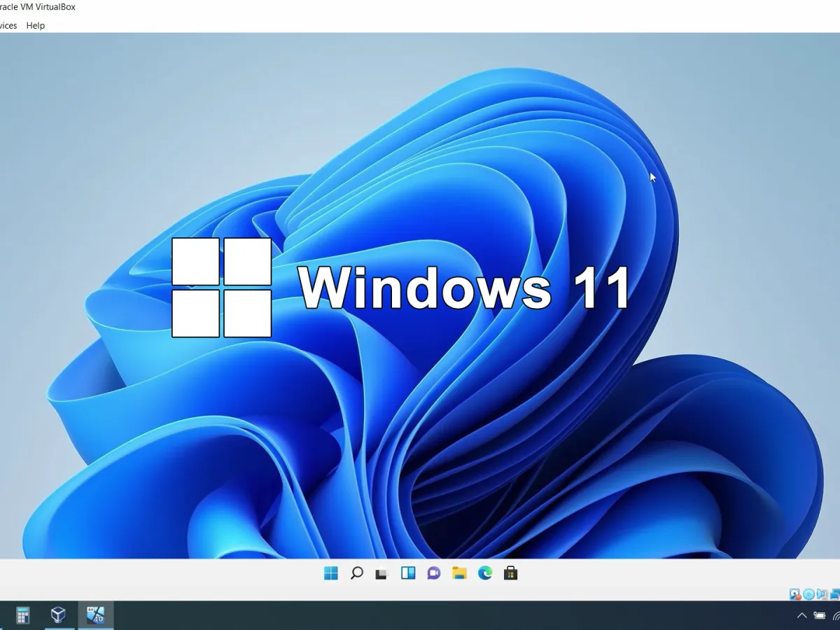
Task: Open the Windows 11 Start menu
Action: 331,574
